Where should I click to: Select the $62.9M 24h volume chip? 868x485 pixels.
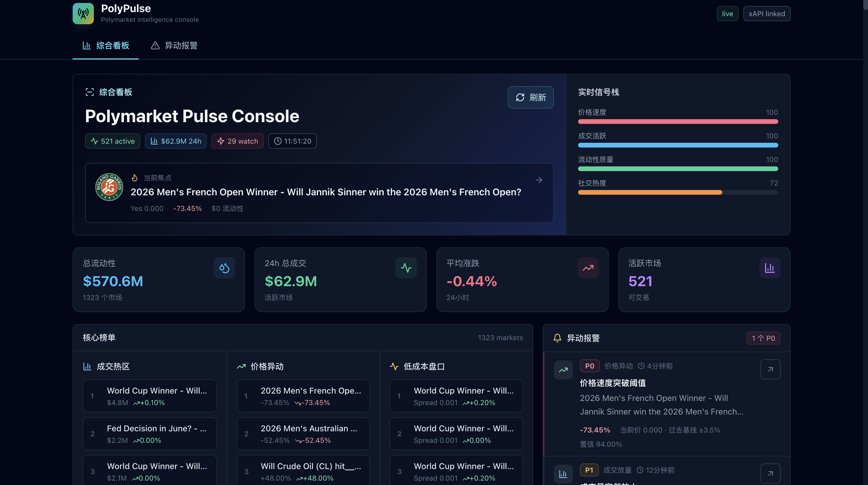point(176,141)
